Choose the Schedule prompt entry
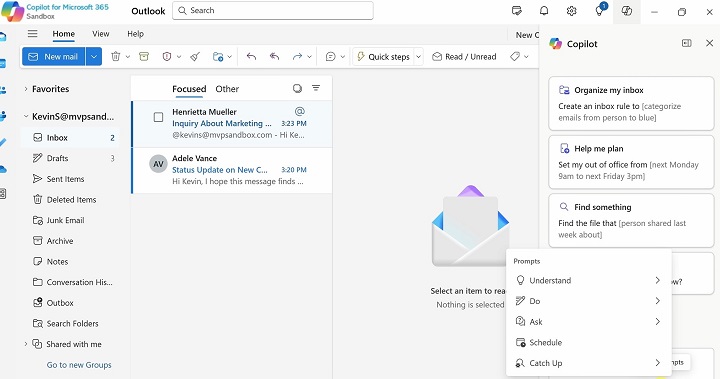Viewport: 720px width, 379px height. 589,342
